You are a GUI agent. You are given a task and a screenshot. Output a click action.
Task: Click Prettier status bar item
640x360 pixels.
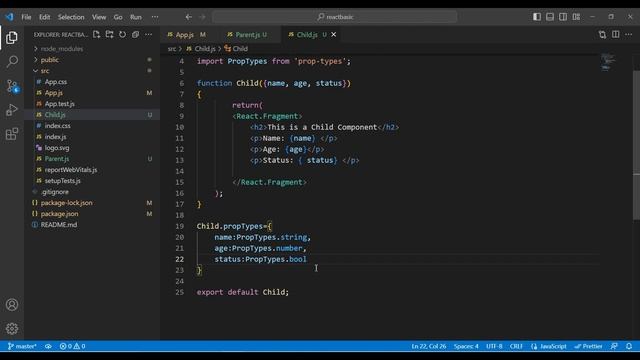[588, 346]
